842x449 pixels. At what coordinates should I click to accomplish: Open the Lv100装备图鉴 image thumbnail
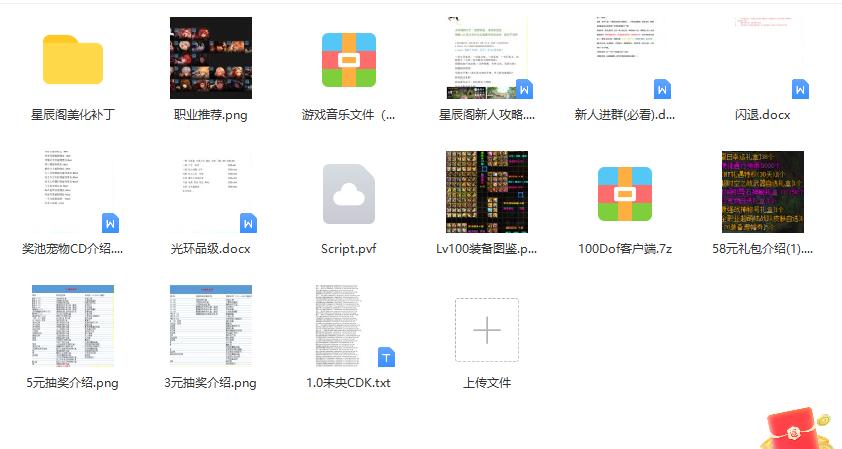coord(487,194)
